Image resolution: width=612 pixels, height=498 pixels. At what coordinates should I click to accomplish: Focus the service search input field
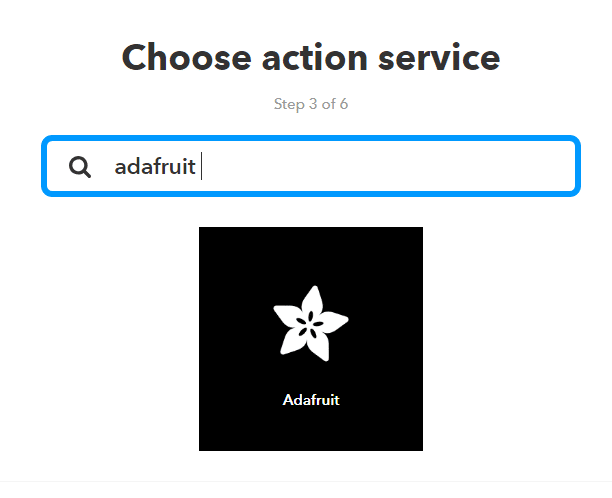click(x=380, y=166)
